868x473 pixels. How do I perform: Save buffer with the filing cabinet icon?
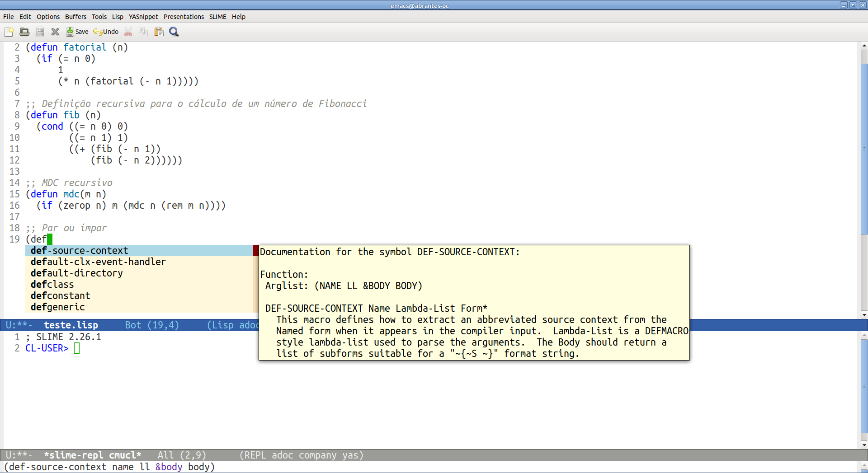point(39,32)
